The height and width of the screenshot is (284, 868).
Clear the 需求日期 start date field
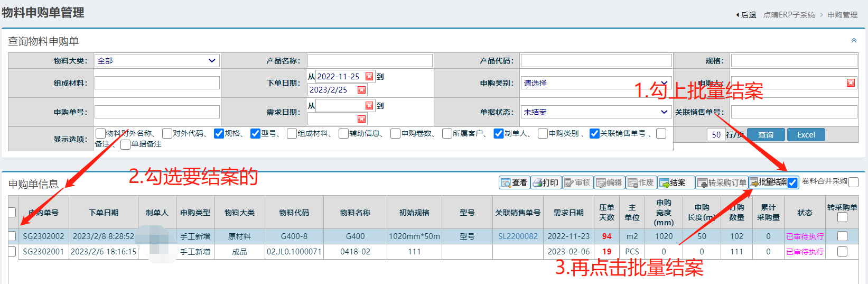[x=369, y=106]
